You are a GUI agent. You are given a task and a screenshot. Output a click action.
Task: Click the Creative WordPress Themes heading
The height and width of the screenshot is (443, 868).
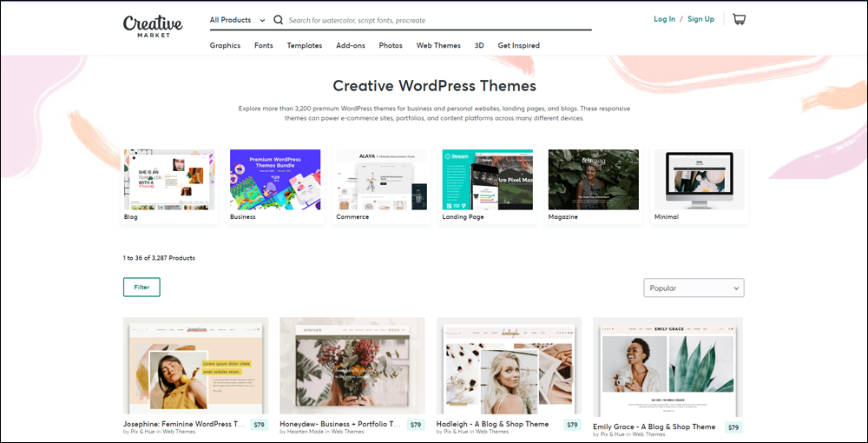pos(435,86)
